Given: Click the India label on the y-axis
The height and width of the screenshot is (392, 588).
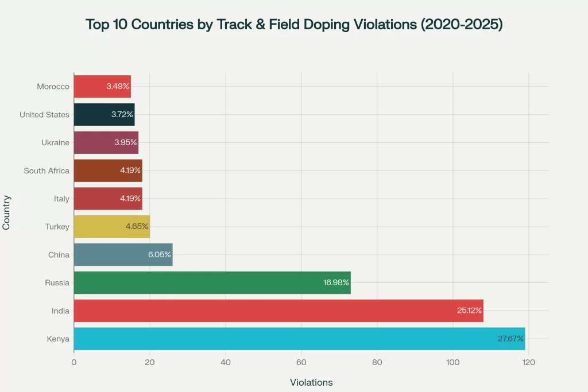Looking at the screenshot, I should pyautogui.click(x=60, y=311).
